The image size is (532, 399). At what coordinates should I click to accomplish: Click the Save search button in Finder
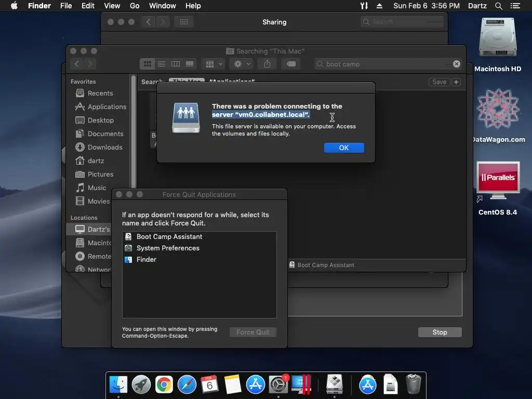point(439,82)
